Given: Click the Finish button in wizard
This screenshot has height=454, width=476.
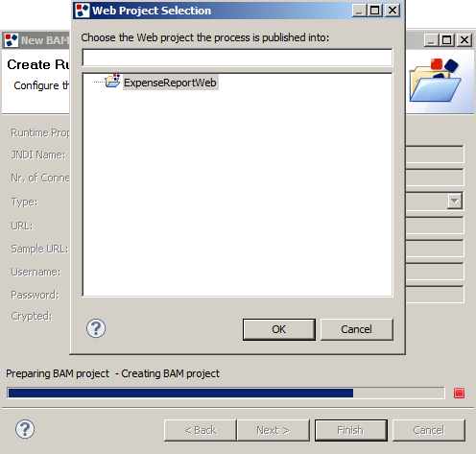Looking at the screenshot, I should pos(351,430).
